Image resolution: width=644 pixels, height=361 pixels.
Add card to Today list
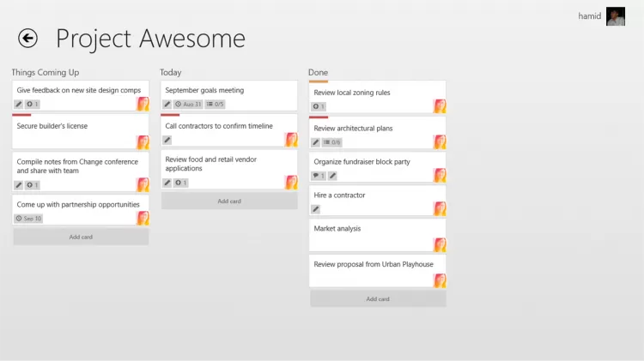click(229, 202)
